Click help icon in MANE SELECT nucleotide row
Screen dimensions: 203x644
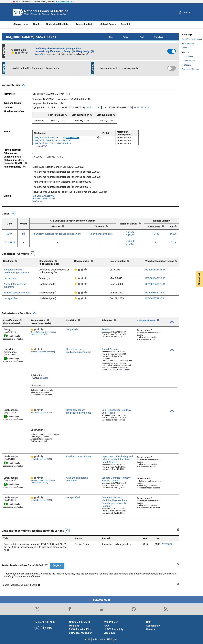click(98, 137)
